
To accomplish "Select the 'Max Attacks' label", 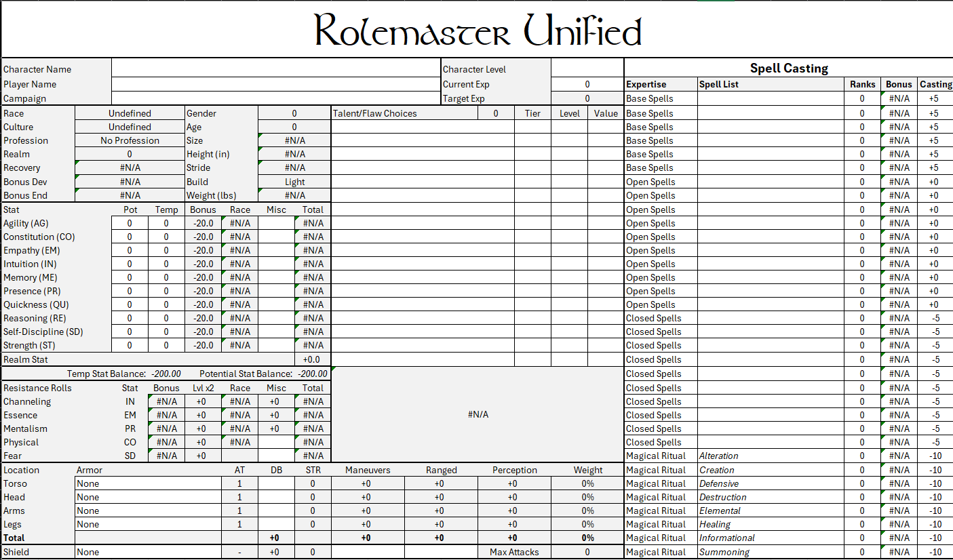I will (x=514, y=552).
